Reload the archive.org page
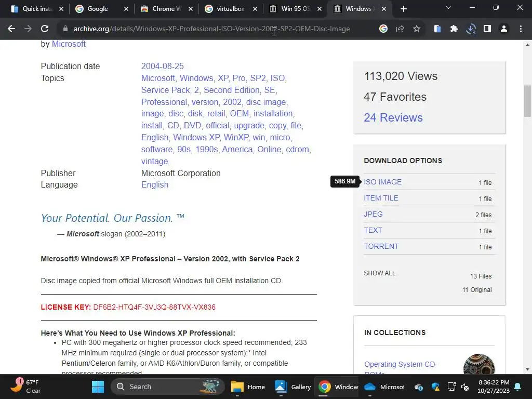The width and height of the screenshot is (532, 399). point(45,29)
